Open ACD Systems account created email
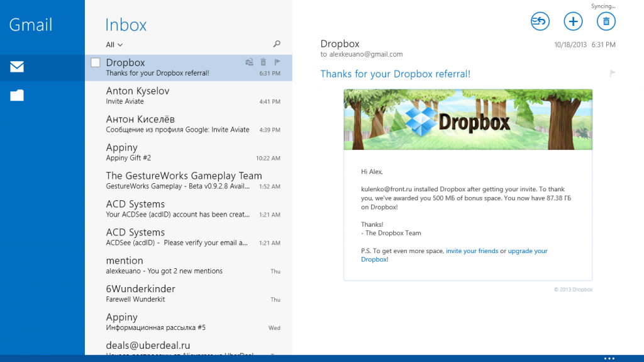The image size is (644, 362). [189, 209]
